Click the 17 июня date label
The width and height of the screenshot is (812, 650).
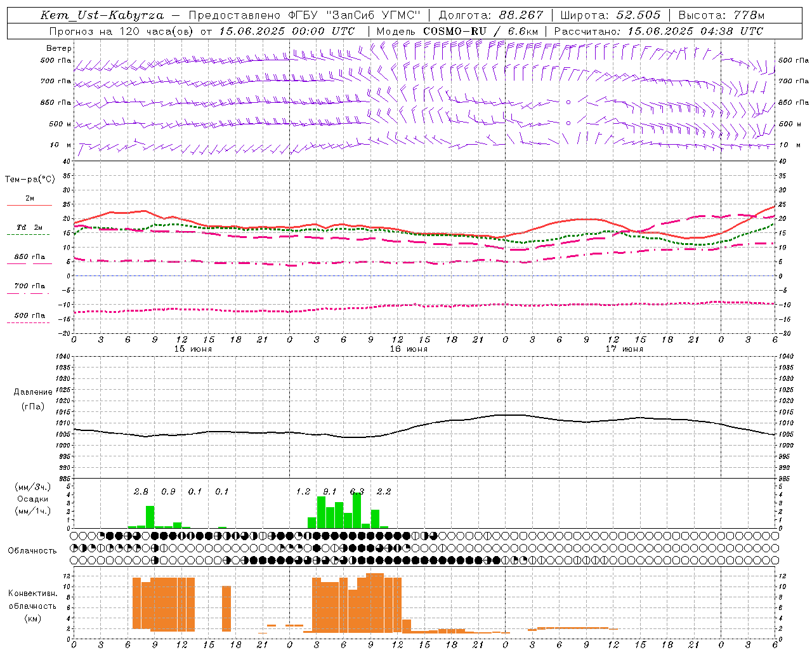[624, 349]
